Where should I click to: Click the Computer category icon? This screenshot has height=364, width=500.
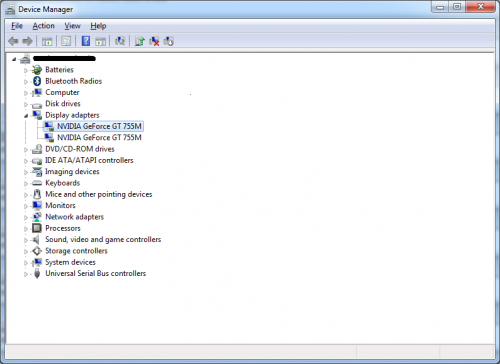pos(37,92)
